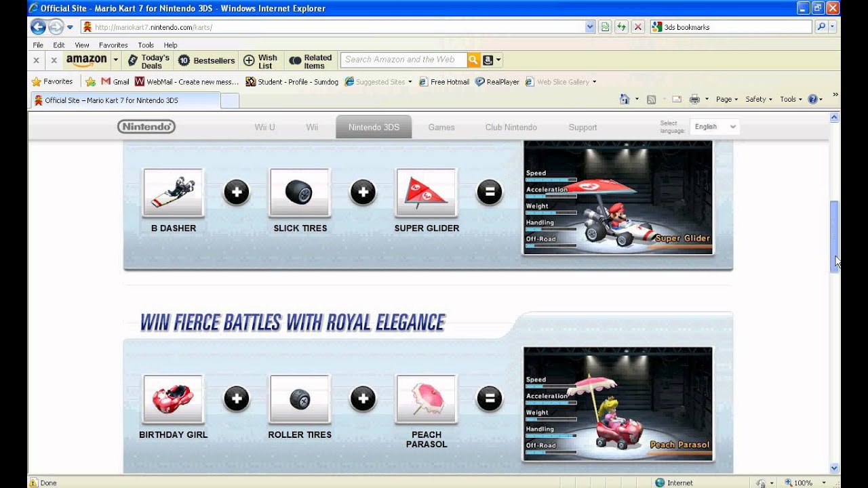Viewport: 868px width, 488px height.
Task: Click the Add to Favorites bar icon
Action: coord(90,81)
